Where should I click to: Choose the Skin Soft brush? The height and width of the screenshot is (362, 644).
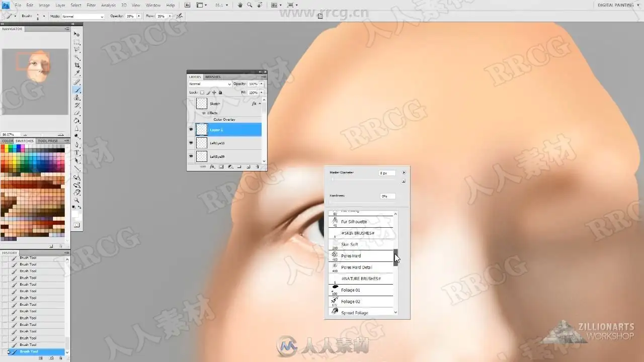(x=361, y=244)
